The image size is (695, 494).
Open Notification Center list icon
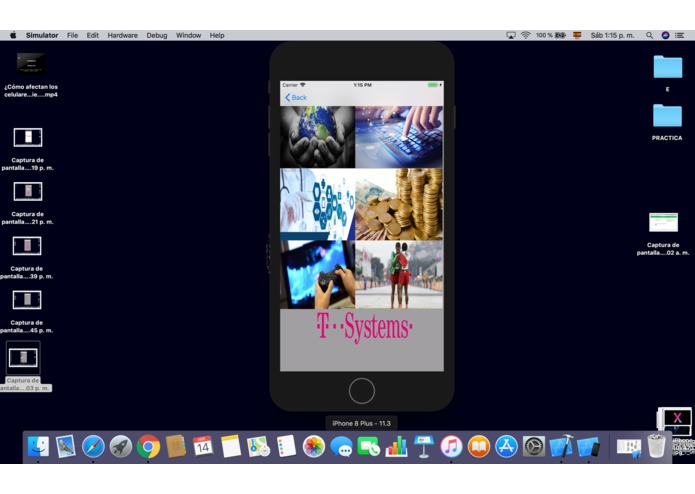680,35
